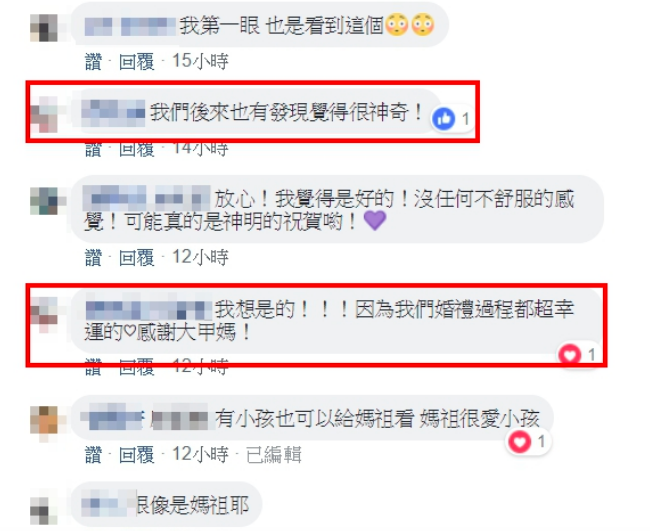The height and width of the screenshot is (531, 650).
Task: Click the 15小時 timestamp
Action: pyautogui.click(x=200, y=62)
